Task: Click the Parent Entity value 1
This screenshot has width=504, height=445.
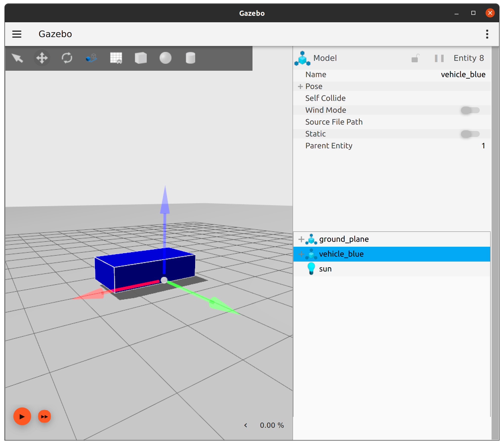Action: click(483, 146)
